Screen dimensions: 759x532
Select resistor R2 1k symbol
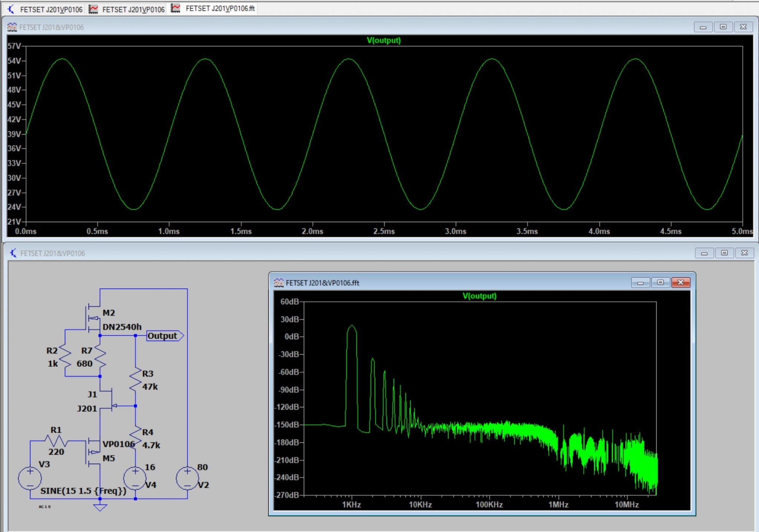65,356
